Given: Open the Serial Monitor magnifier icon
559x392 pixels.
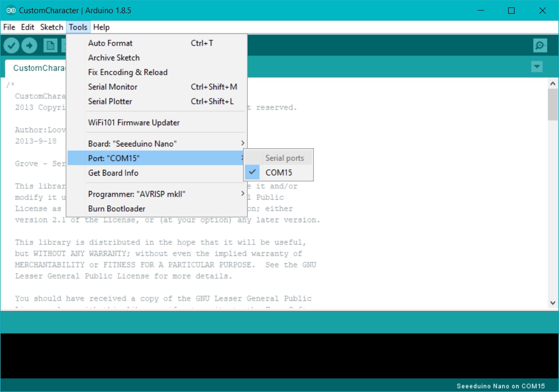Looking at the screenshot, I should [540, 45].
